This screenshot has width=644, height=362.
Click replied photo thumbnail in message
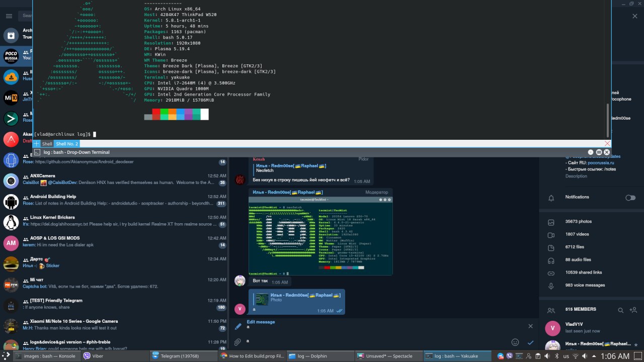click(261, 299)
